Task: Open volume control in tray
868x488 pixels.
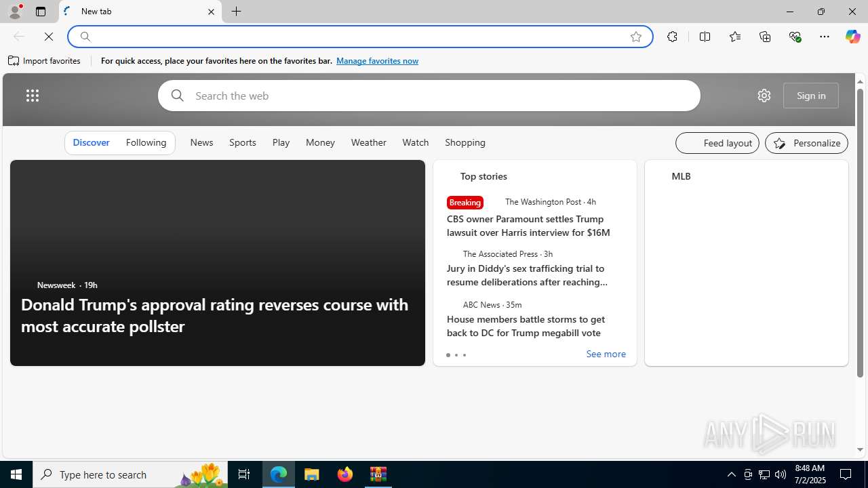Action: 781,474
